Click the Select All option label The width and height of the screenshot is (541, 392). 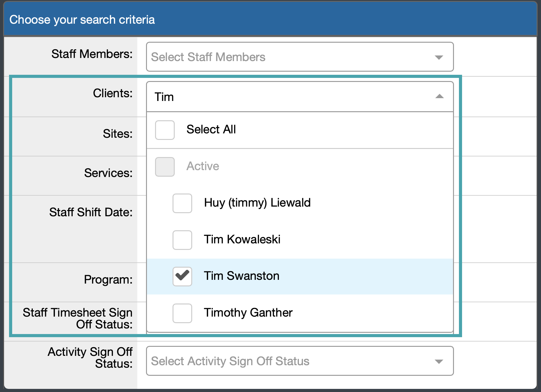coord(211,129)
